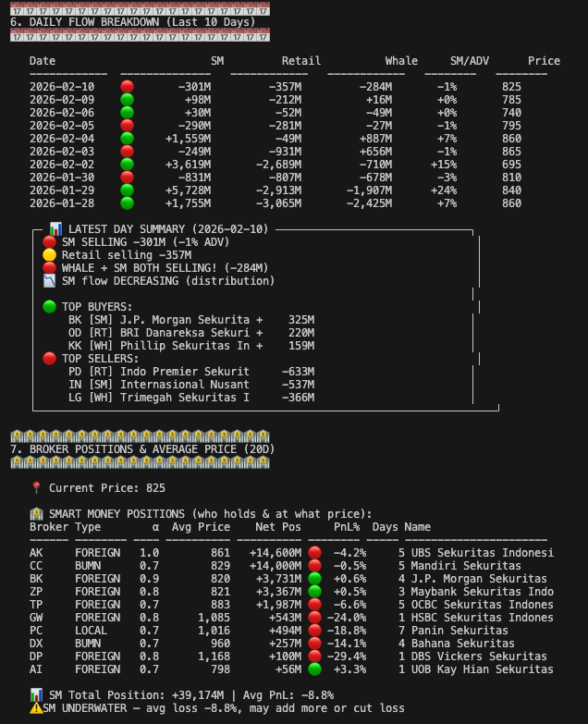Click the '+887M' Whale value

click(376, 139)
